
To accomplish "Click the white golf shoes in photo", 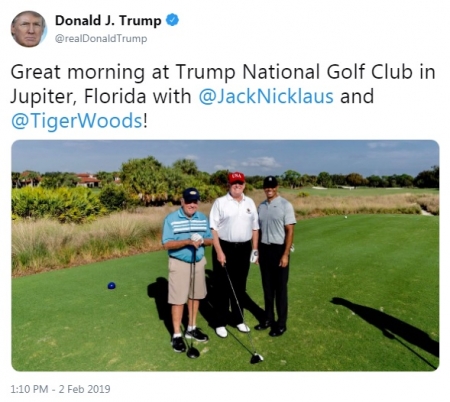I will (x=232, y=330).
